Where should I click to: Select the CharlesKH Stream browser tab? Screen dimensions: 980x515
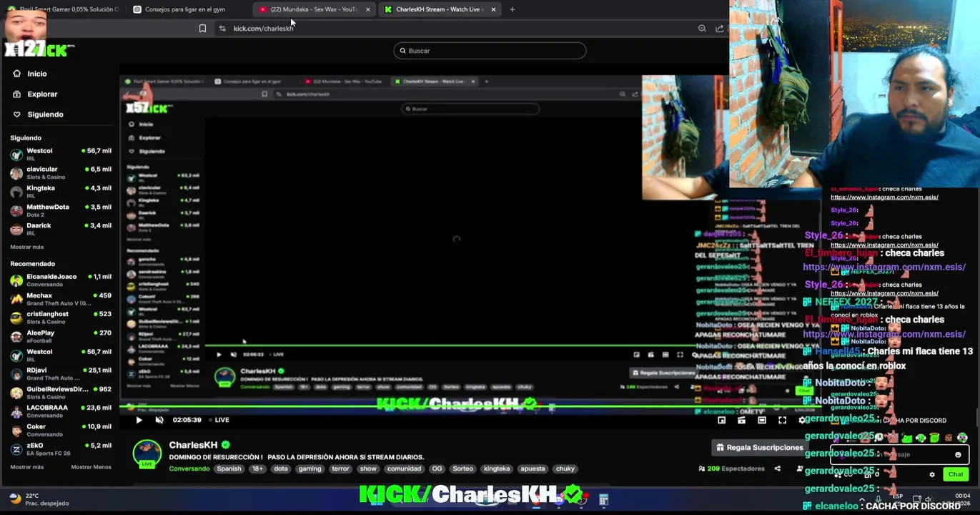[x=439, y=9]
